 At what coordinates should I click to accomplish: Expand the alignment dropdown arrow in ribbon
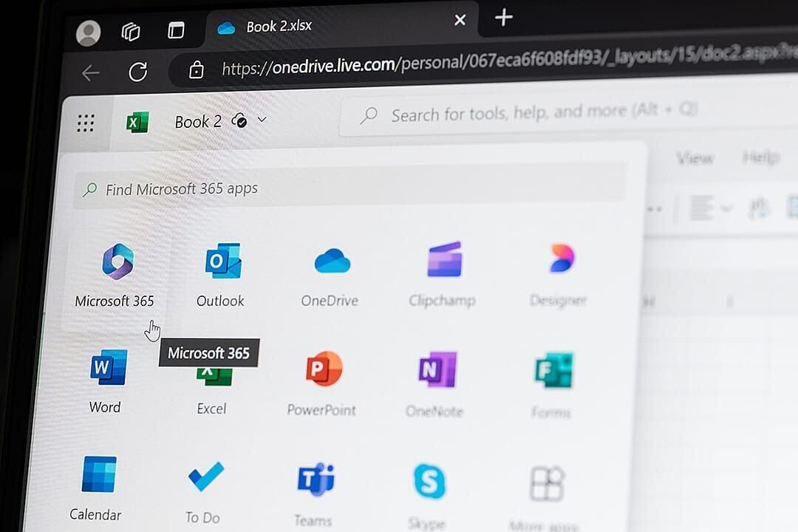point(726,208)
